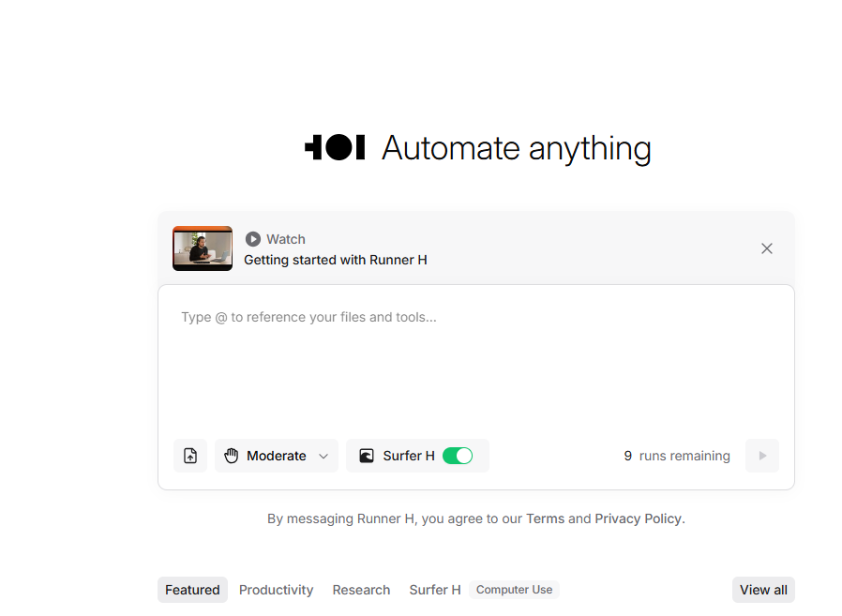Click the Watch play icon
The image size is (842, 616).
[x=252, y=239]
